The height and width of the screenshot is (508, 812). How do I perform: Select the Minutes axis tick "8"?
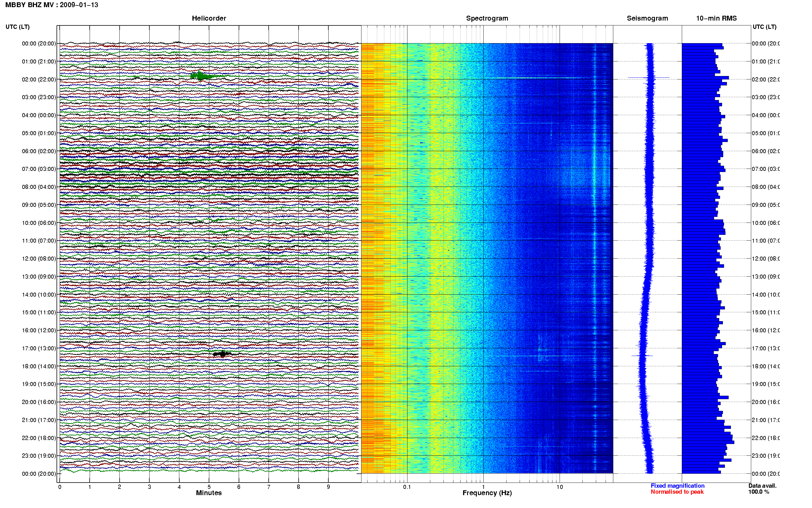click(x=298, y=487)
